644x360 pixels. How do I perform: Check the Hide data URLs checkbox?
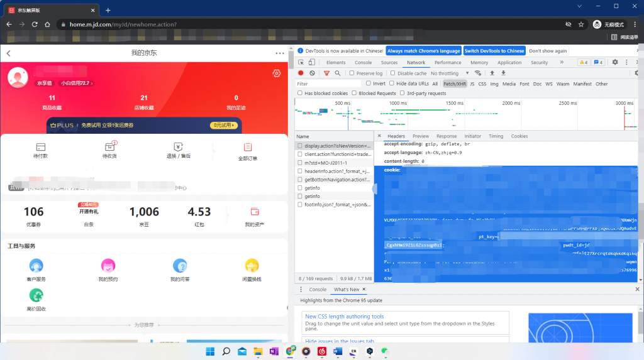(392, 84)
